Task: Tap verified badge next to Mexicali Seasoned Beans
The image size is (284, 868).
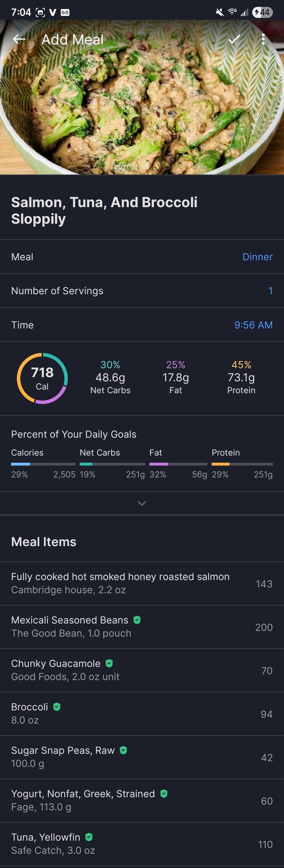Action: tap(137, 620)
